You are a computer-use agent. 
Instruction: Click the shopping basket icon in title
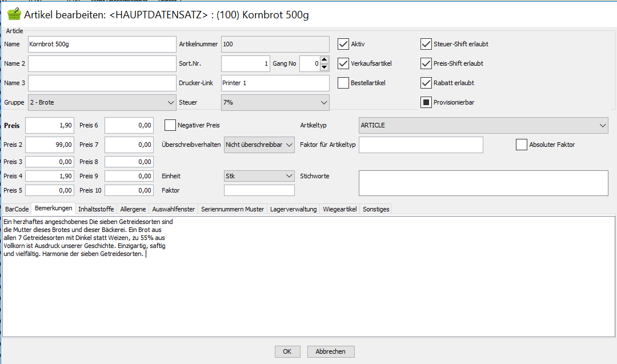pos(14,14)
